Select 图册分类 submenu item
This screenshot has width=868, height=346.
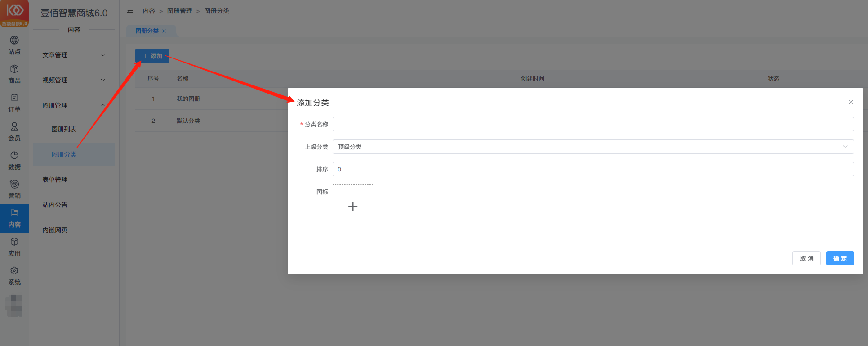pos(74,154)
